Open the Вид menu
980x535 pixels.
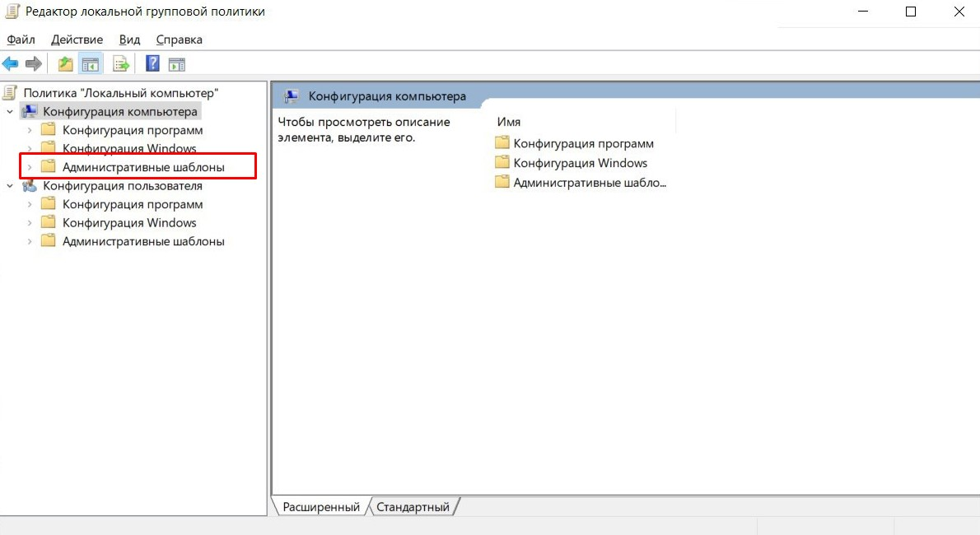(x=129, y=40)
